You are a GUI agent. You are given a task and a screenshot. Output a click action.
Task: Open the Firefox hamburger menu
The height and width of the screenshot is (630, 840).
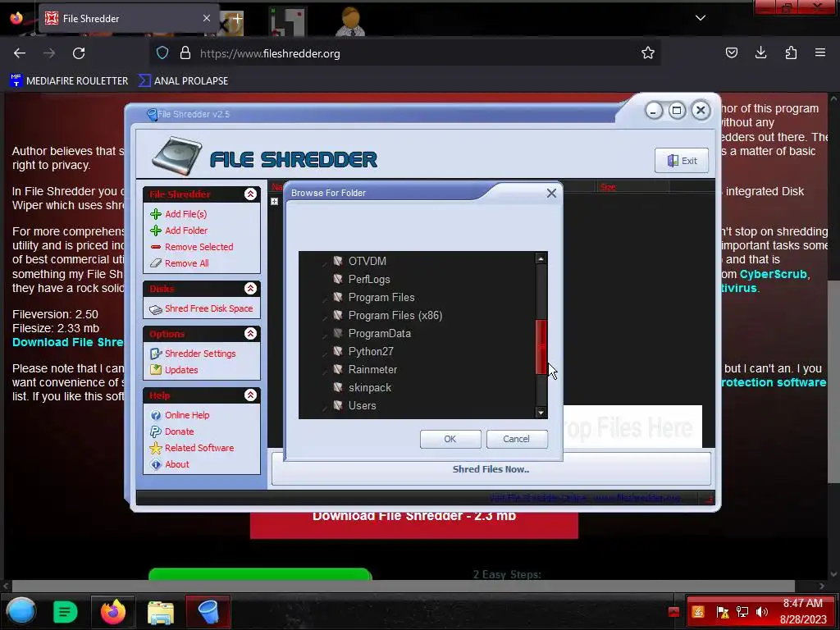[820, 53]
